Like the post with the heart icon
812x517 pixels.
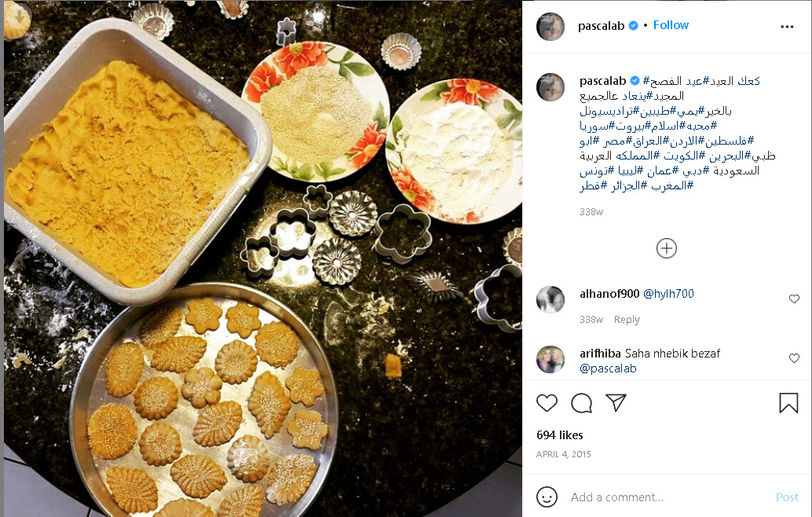tap(547, 403)
